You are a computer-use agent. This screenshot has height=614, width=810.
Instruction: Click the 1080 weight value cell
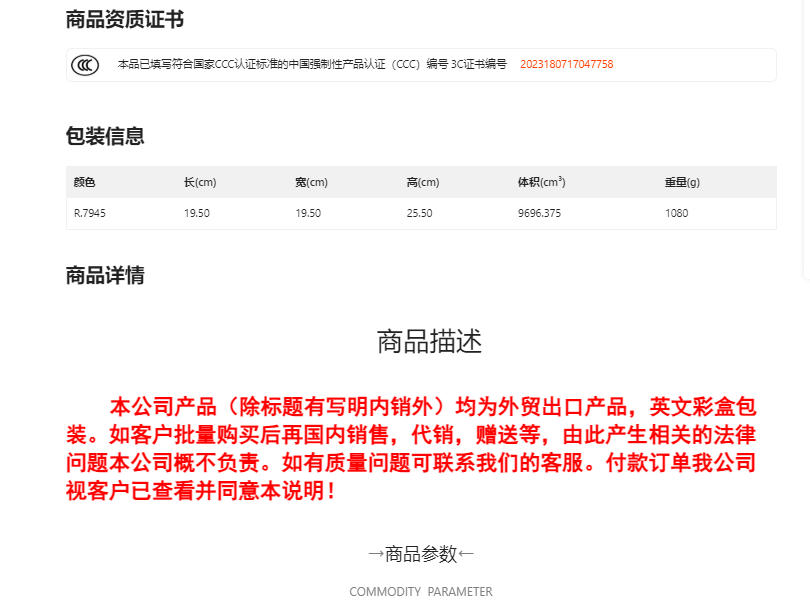[676, 213]
